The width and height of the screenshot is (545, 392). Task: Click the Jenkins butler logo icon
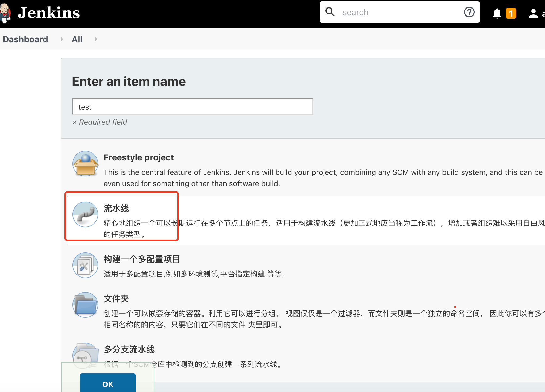coord(5,13)
